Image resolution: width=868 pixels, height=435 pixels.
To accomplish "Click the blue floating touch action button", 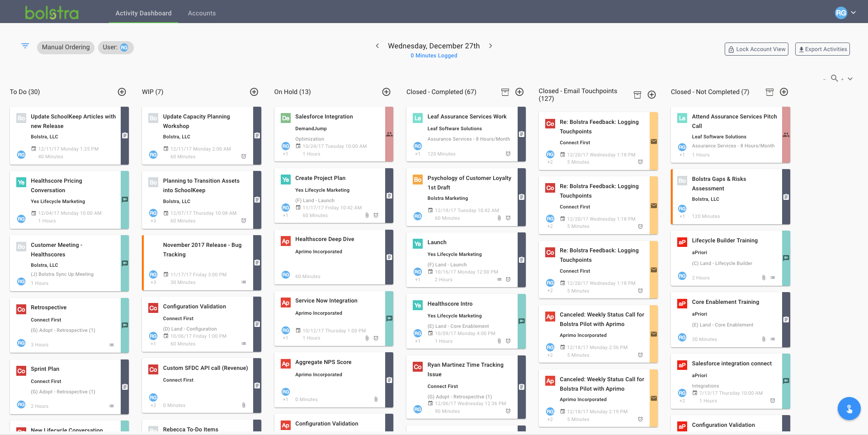I will coord(849,408).
